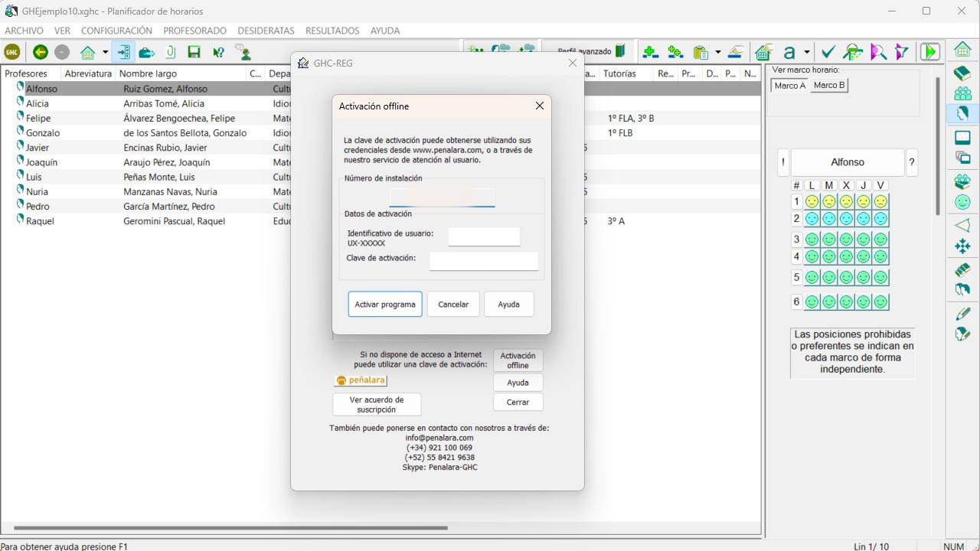Click the Clave de activación input field
This screenshot has height=551, width=980.
pos(484,261)
